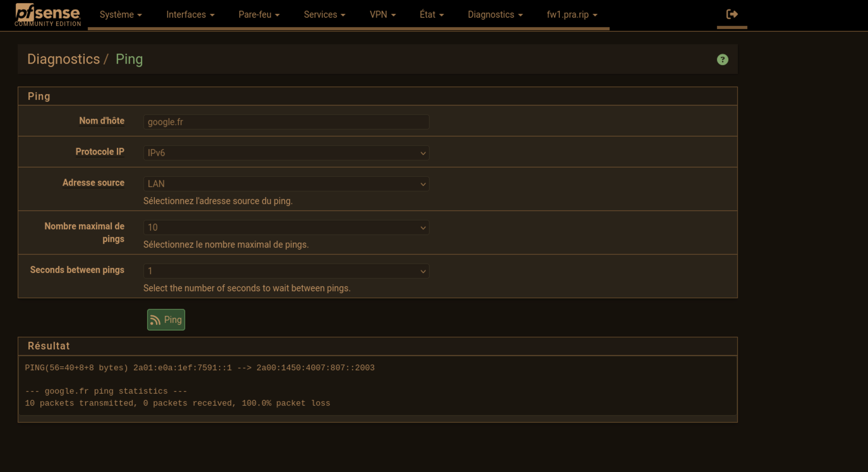The image size is (868, 472).
Task: Click the '10 packets transmitted' result line
Action: click(x=178, y=403)
